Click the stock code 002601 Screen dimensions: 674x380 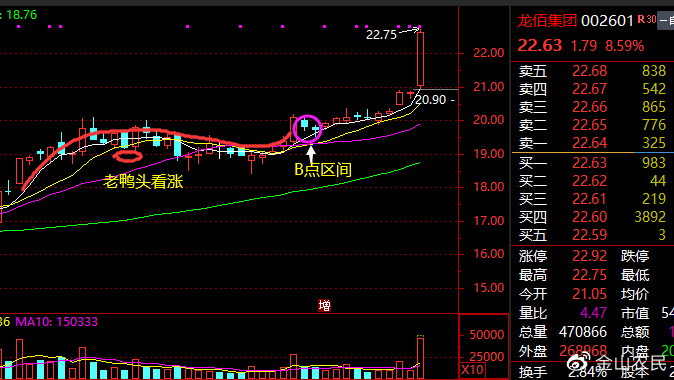coord(607,21)
